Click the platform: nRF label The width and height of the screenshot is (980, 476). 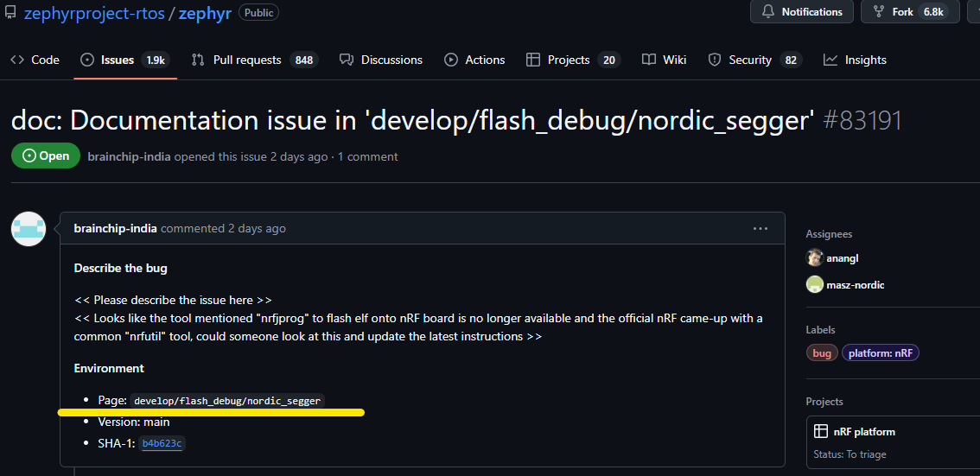(881, 352)
